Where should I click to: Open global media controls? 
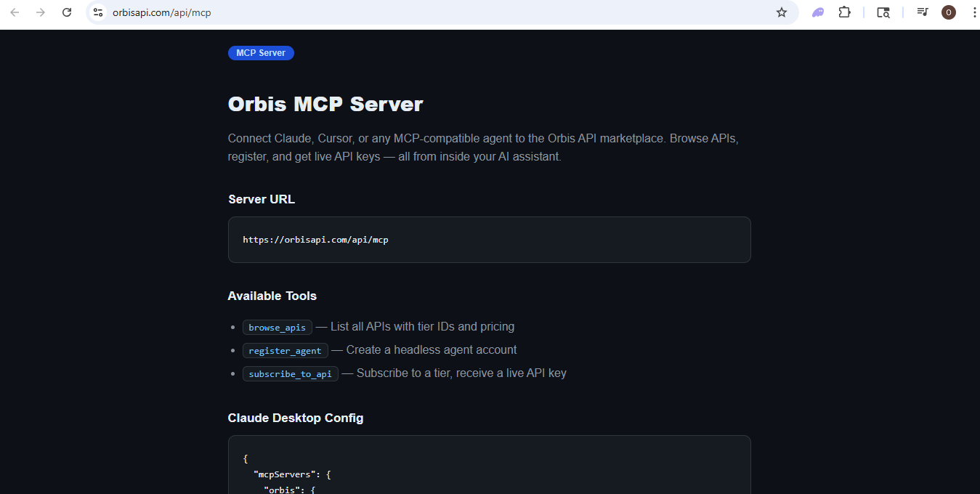(922, 12)
